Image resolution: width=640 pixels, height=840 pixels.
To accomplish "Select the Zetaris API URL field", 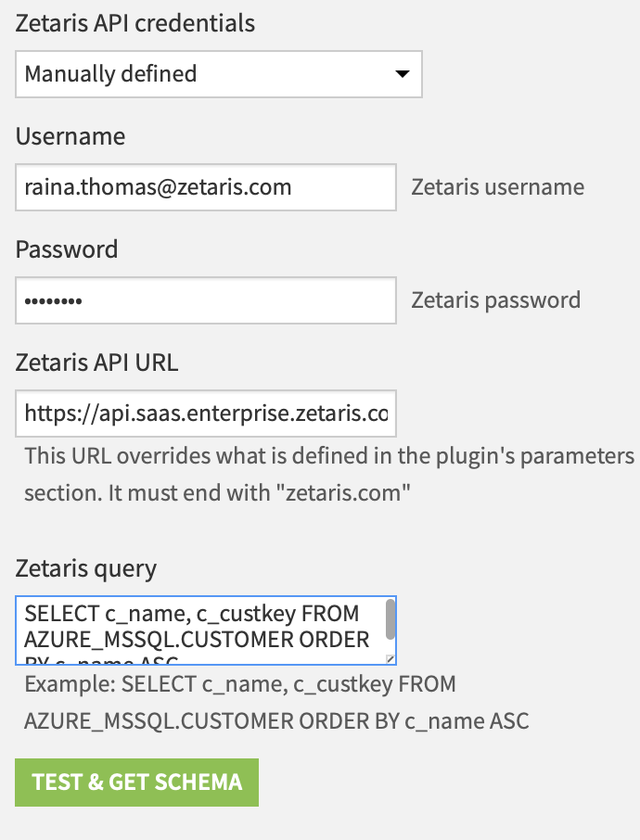I will tap(204, 414).
